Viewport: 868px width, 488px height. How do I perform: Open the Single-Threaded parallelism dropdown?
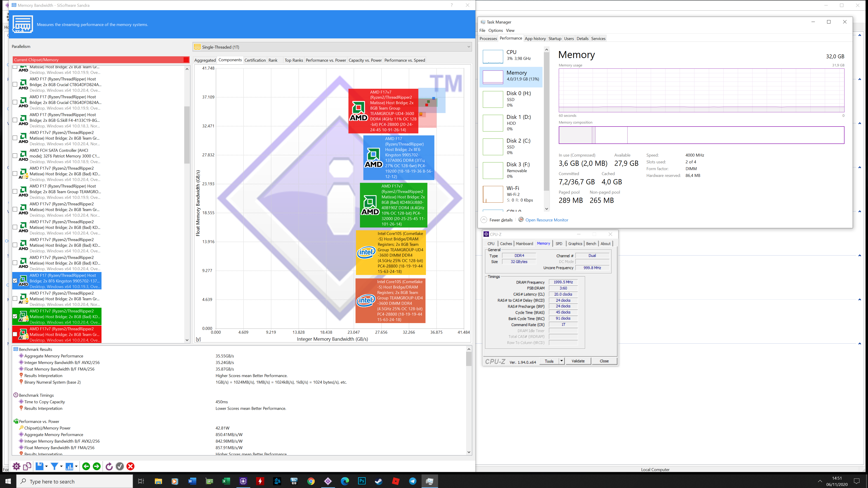tap(468, 47)
